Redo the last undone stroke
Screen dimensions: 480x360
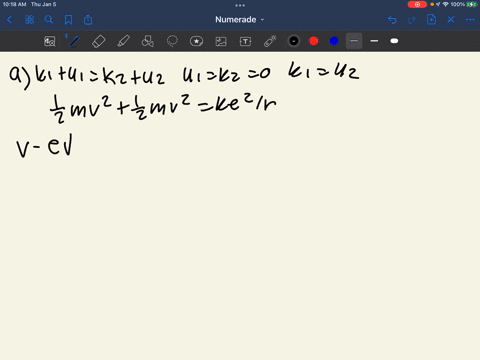click(x=412, y=20)
